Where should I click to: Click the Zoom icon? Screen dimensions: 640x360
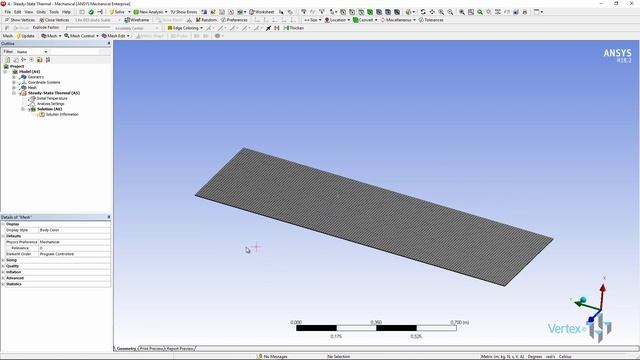click(441, 12)
